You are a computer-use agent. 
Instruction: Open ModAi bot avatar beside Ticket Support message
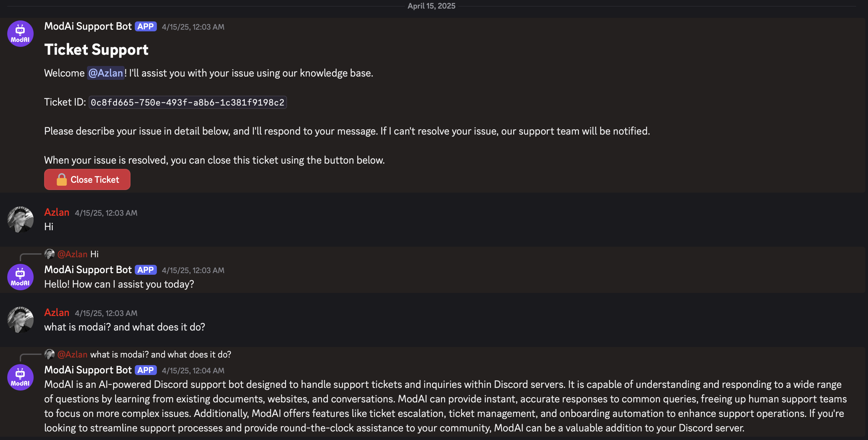click(20, 34)
